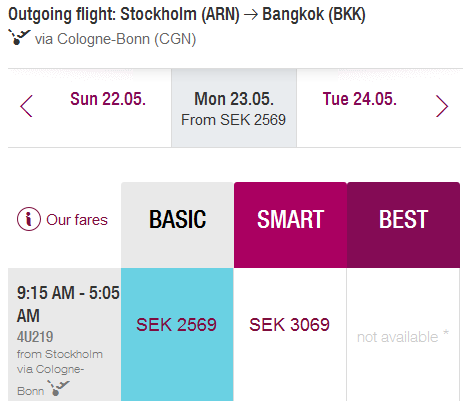Advance to later dates with right arrow
The height and width of the screenshot is (401, 464).
pos(442,106)
